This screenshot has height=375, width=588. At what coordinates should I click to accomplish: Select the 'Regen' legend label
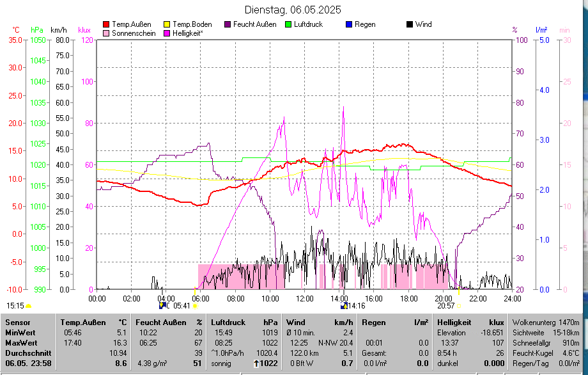(x=365, y=24)
